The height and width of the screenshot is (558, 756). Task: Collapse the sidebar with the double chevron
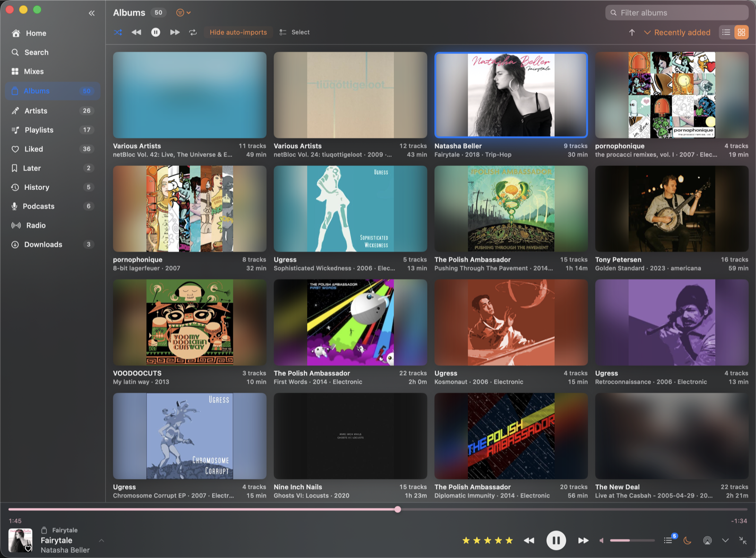(x=92, y=13)
